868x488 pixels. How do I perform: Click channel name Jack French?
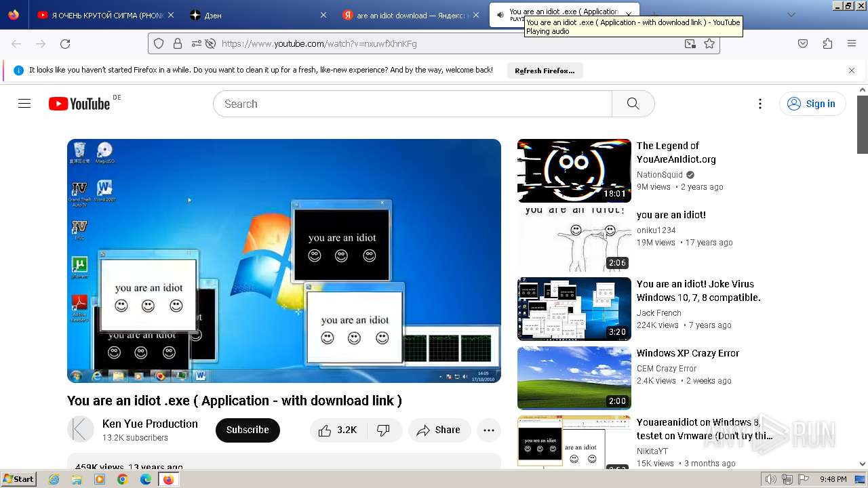[659, 312]
